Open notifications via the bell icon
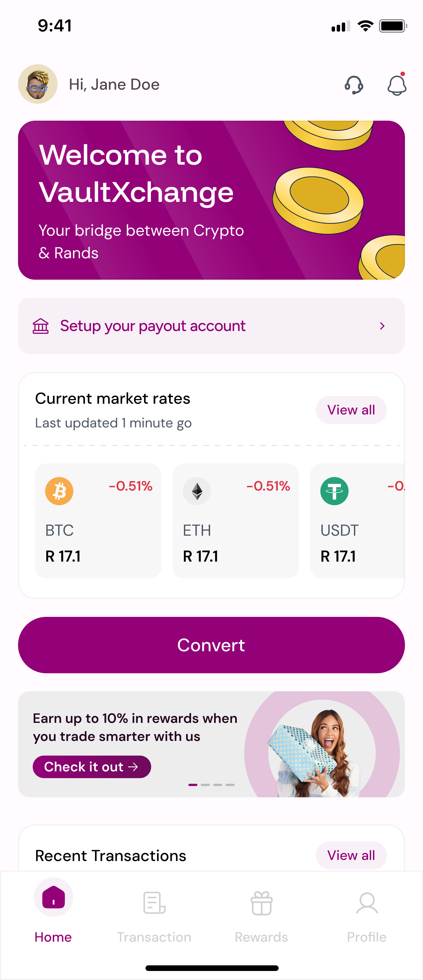The image size is (423, 980). [397, 85]
